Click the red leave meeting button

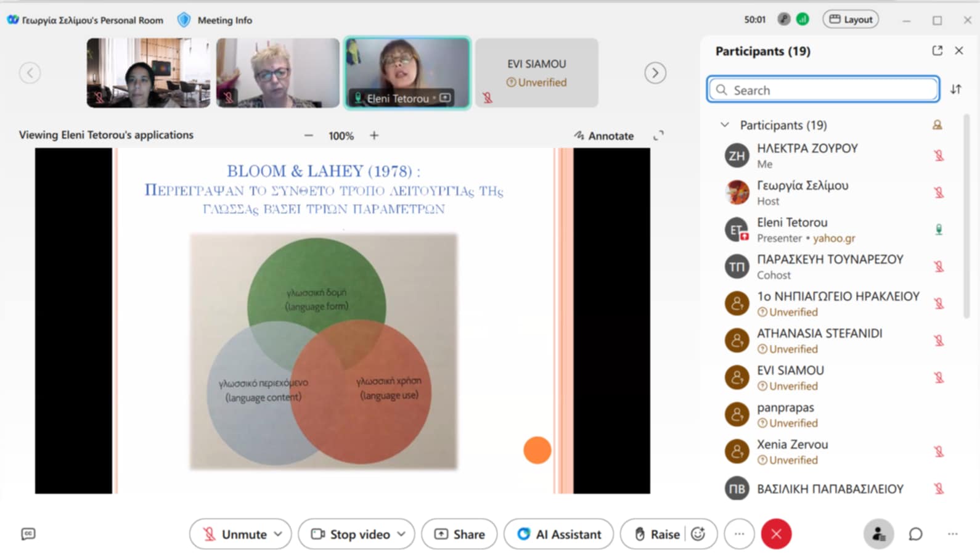[776, 534]
